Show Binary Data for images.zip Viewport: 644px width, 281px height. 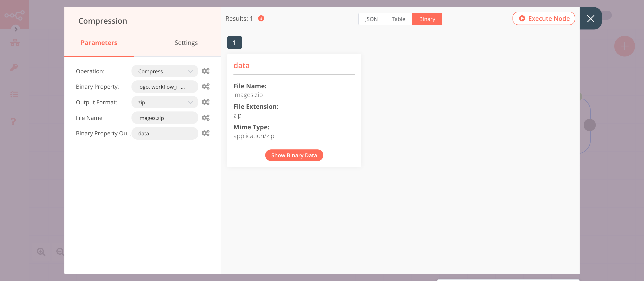tap(294, 155)
